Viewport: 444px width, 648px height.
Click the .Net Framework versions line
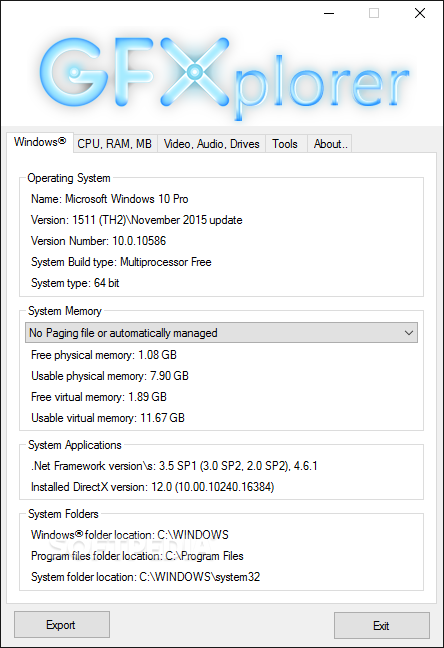(174, 466)
